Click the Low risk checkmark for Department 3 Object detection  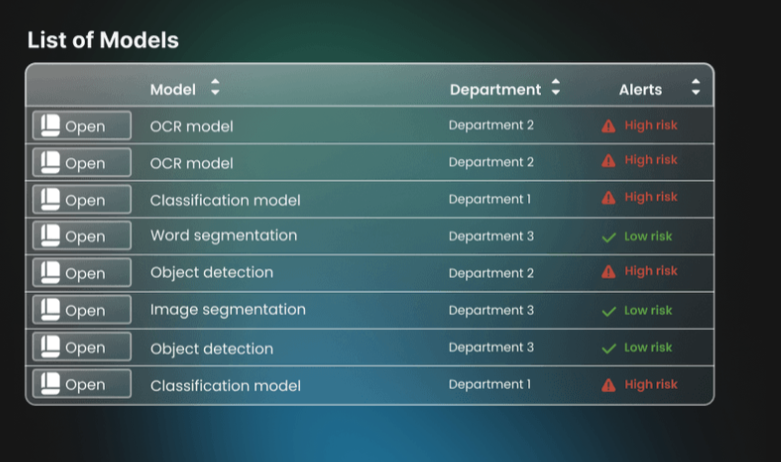pos(608,348)
